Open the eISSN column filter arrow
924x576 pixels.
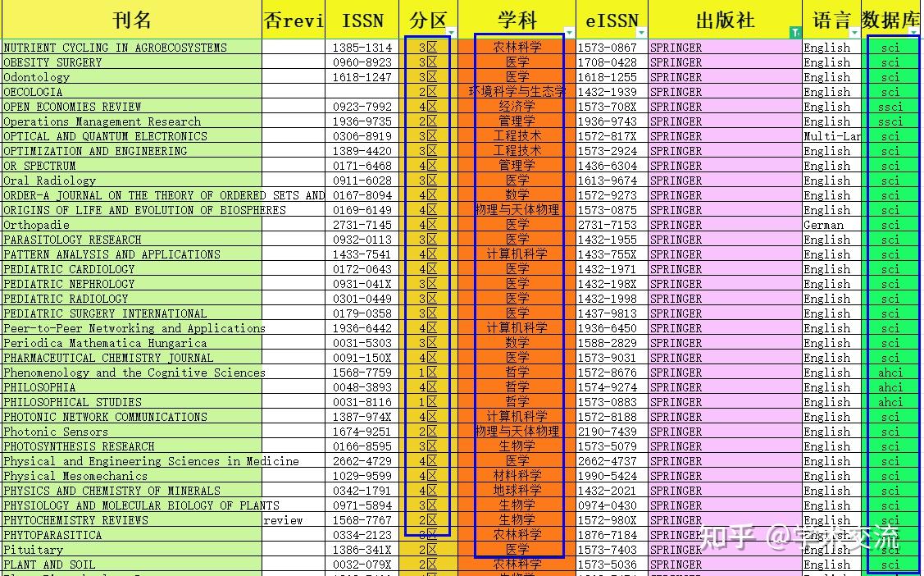(640, 33)
